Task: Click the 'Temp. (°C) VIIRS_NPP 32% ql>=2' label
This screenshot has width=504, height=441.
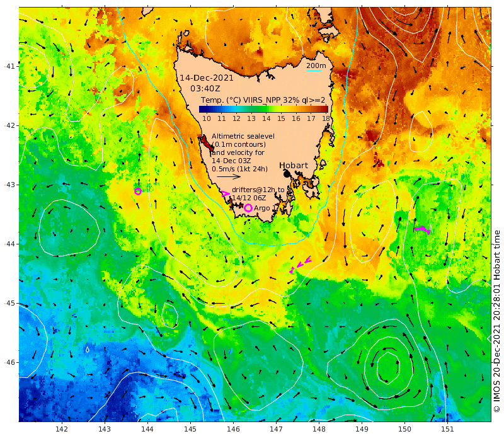Action: 263,100
